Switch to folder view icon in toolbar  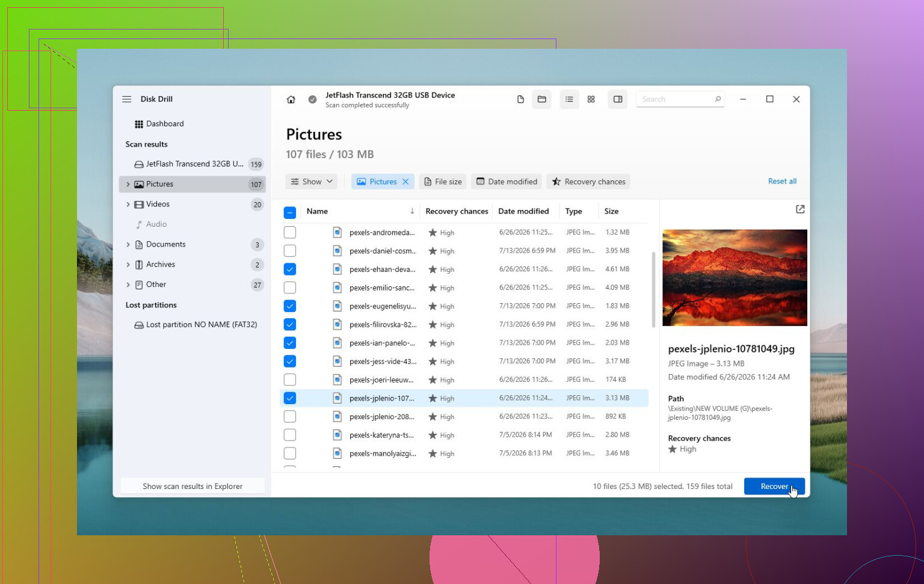pos(542,99)
